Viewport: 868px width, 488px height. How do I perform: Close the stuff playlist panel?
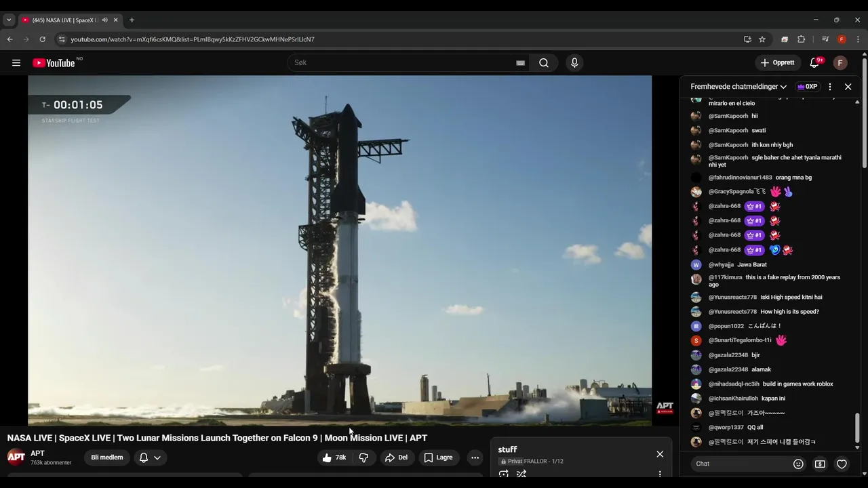(660, 454)
